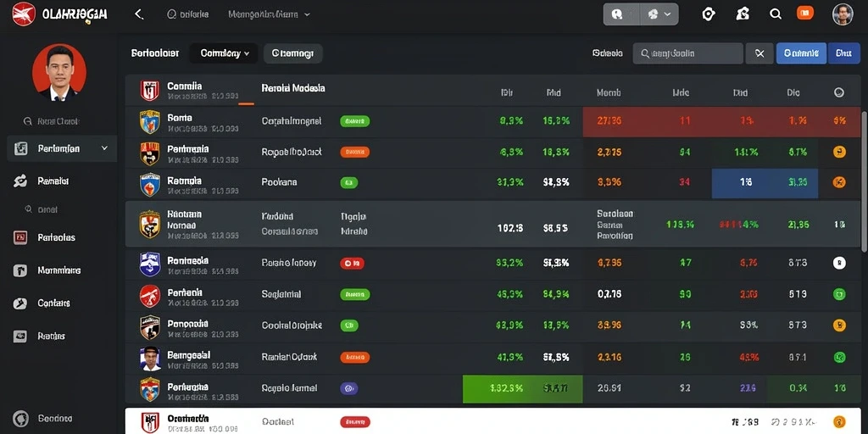
Task: Toggle the green circle status on Porhania row
Action: click(839, 294)
